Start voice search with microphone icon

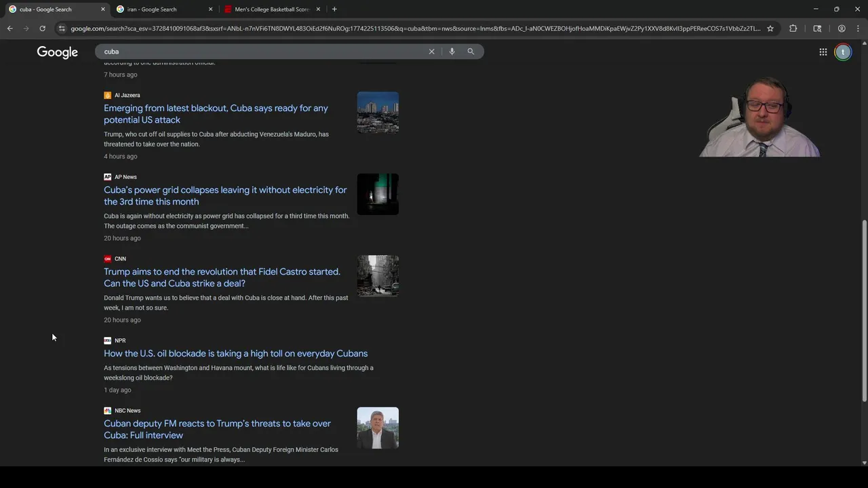[x=452, y=52]
